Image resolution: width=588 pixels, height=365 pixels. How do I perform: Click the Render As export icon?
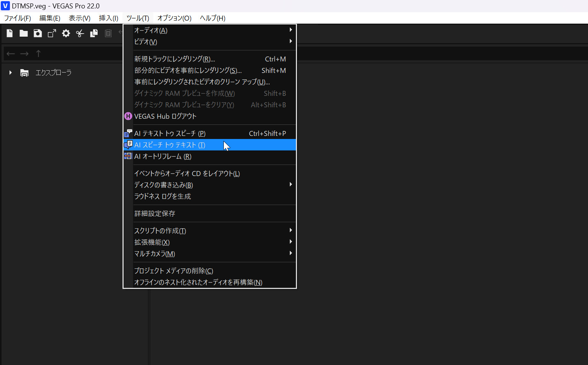point(52,33)
